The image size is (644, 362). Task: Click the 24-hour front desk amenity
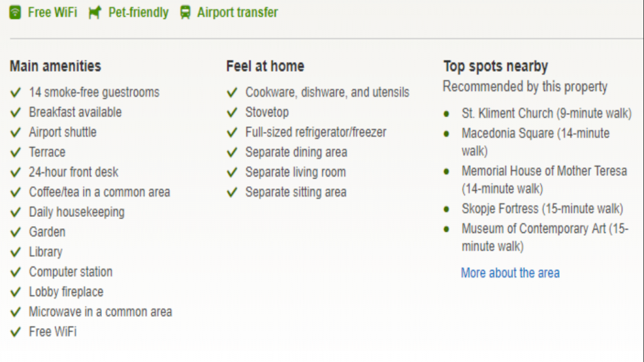pos(74,172)
